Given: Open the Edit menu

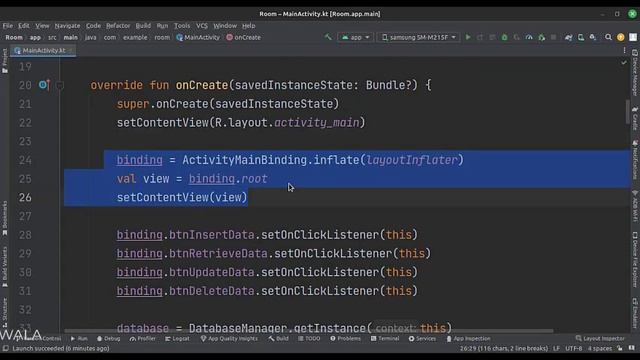Looking at the screenshot, I should click(x=24, y=26).
